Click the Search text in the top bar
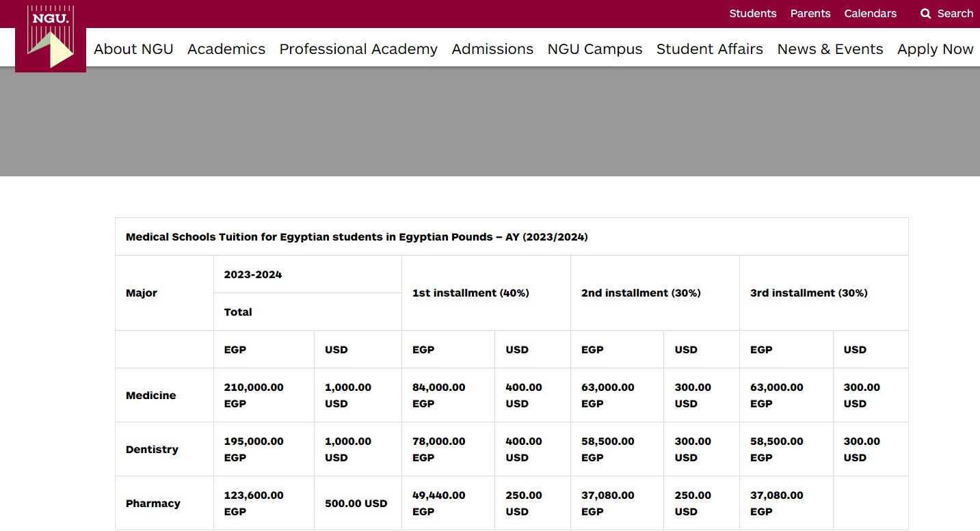 coord(955,14)
